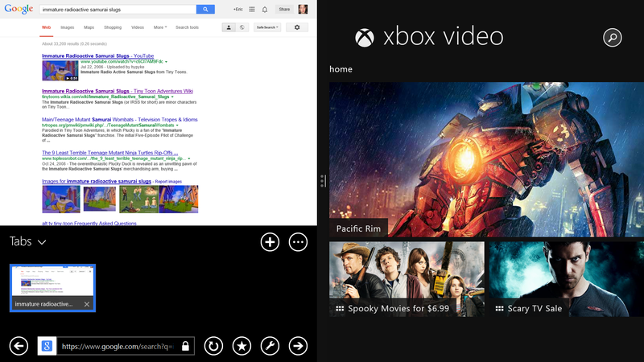The height and width of the screenshot is (362, 644).
Task: Click the Xbox logo
Action: pyautogui.click(x=365, y=38)
